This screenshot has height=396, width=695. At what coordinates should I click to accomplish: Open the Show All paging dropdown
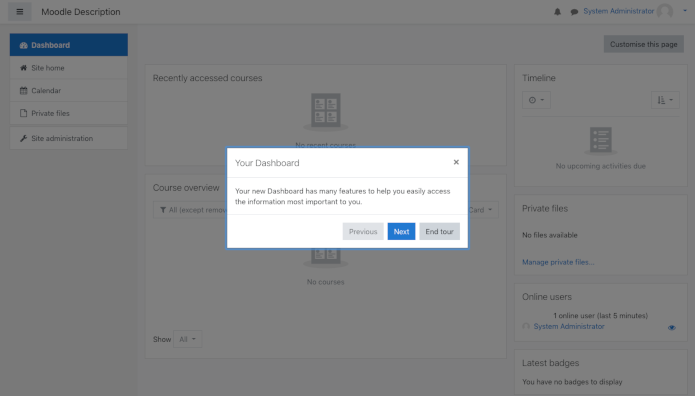187,339
